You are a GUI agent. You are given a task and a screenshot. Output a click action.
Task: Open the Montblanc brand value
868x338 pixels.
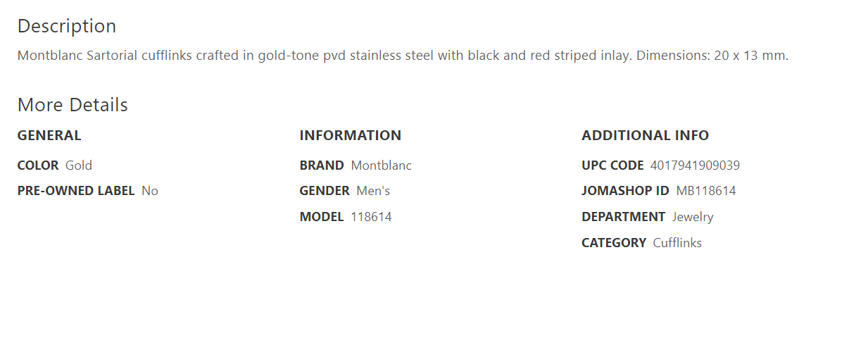pos(381,165)
